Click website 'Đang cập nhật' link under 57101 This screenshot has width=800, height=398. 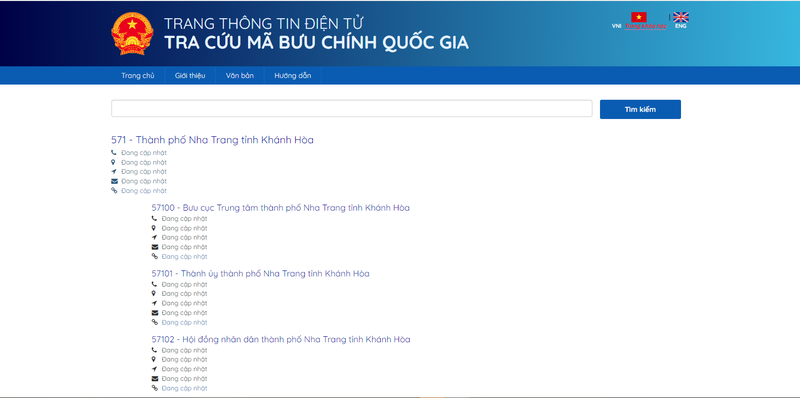[x=184, y=322]
